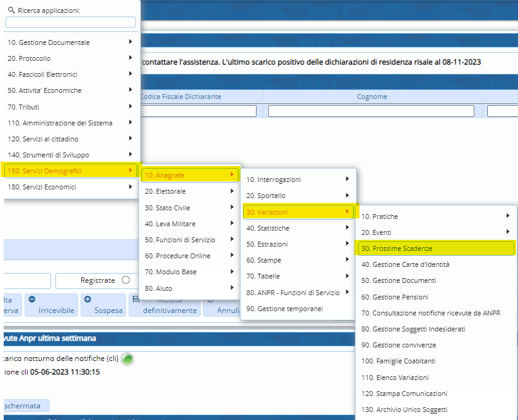Open the 70. Tributi menu

click(70, 106)
